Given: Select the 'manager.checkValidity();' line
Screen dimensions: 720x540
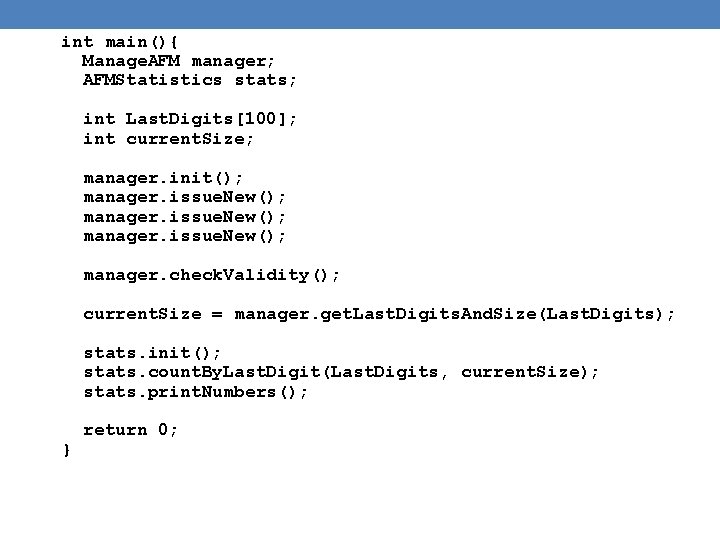Looking at the screenshot, I should 211,274.
